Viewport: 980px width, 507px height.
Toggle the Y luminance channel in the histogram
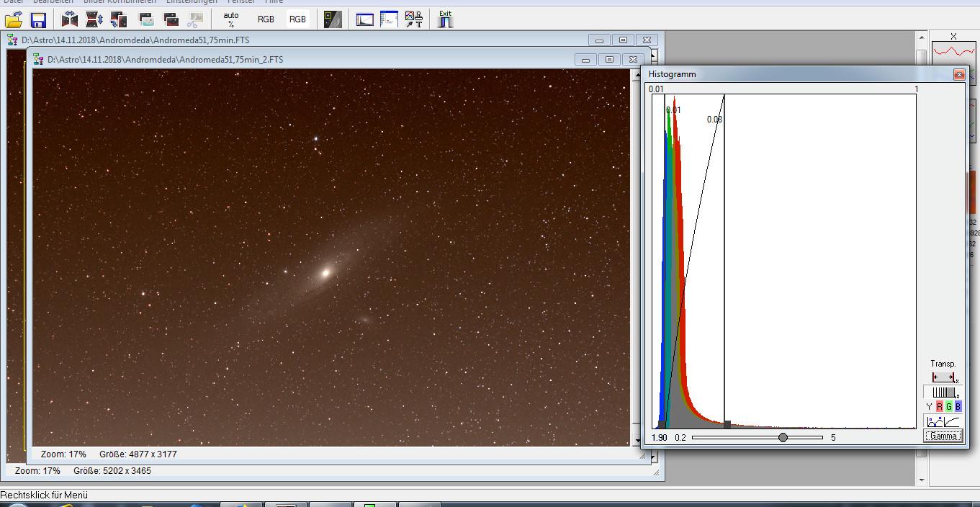tap(929, 407)
